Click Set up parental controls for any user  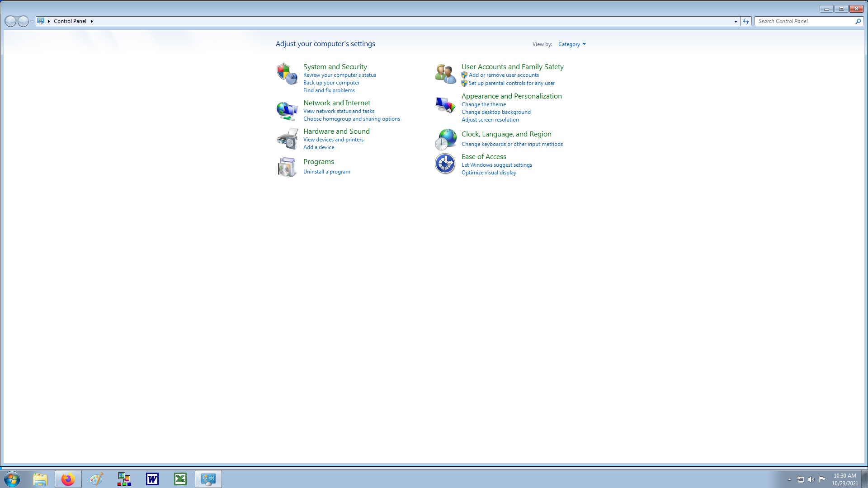pyautogui.click(x=512, y=83)
